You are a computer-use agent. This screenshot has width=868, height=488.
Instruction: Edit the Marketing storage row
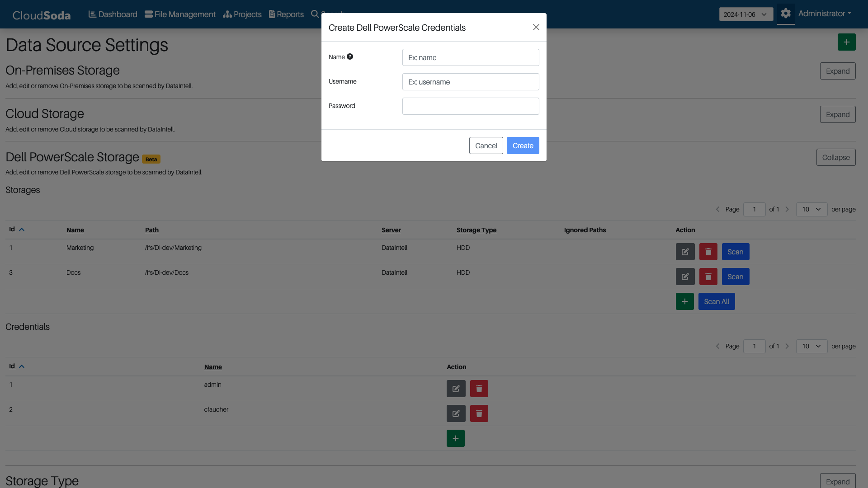(685, 252)
